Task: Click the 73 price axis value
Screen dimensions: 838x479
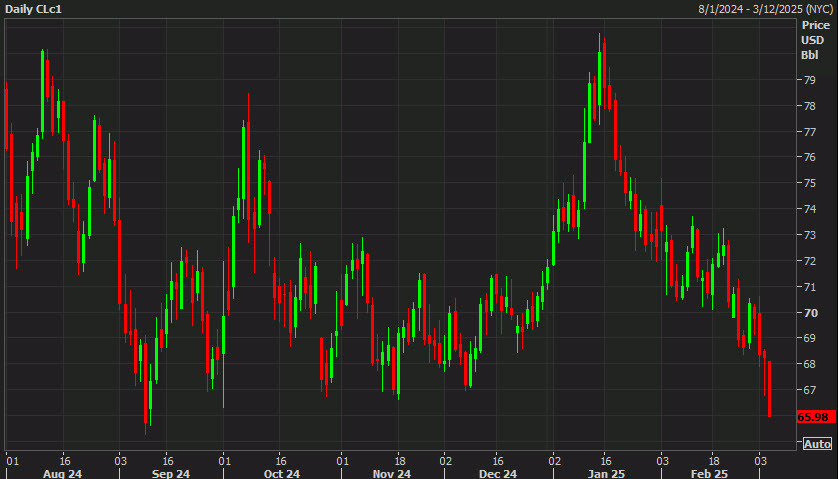Action: click(809, 235)
